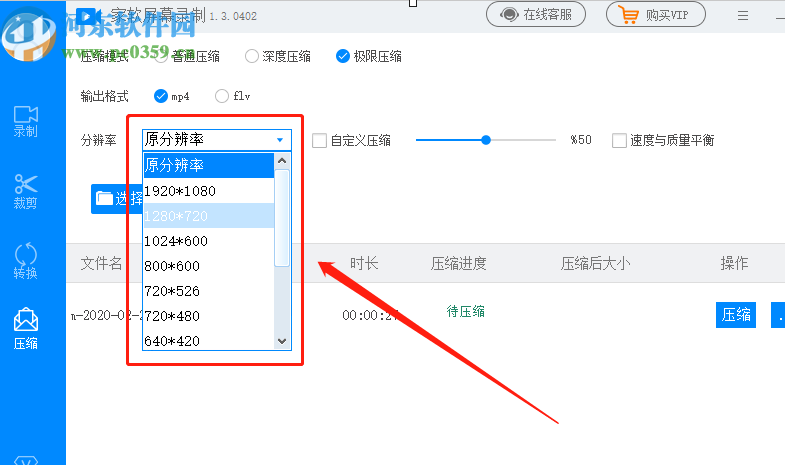Viewport: 785px width, 465px height.
Task: Select 普通压缩 compression mode
Action: (x=187, y=56)
